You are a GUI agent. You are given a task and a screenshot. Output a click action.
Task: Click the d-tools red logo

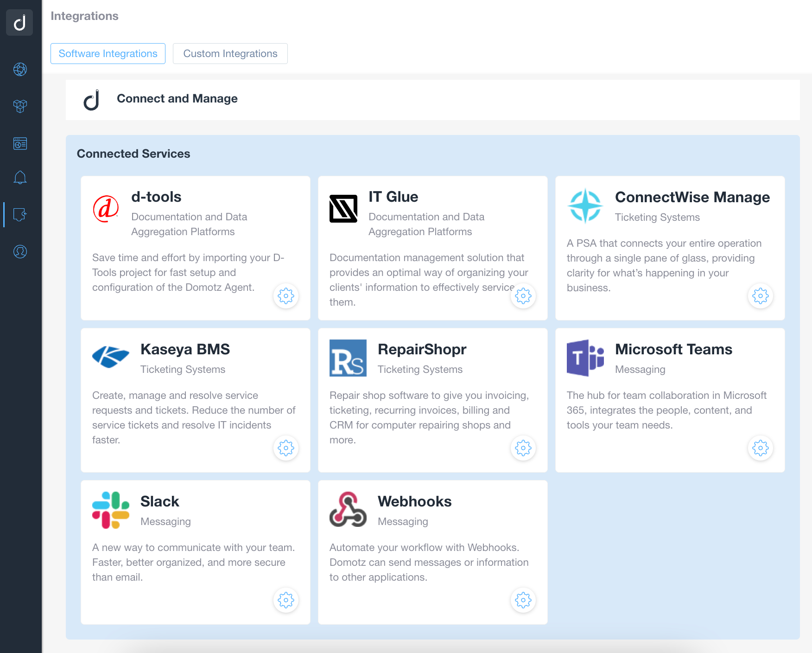pyautogui.click(x=106, y=209)
